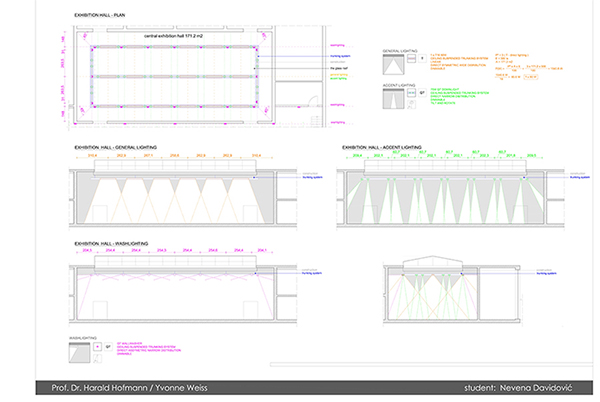Click the magenta description text beside Washlighting legend
This screenshot has height=402, width=600.
[x=130, y=349]
